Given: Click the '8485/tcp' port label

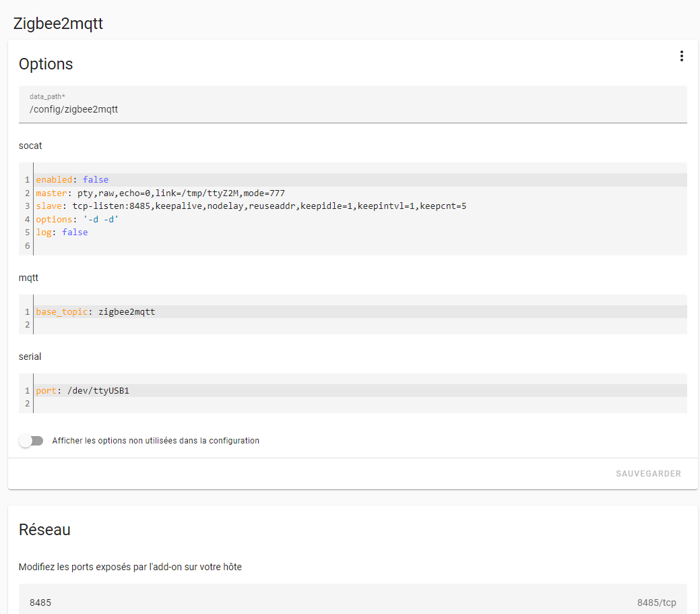Looking at the screenshot, I should pos(656,603).
